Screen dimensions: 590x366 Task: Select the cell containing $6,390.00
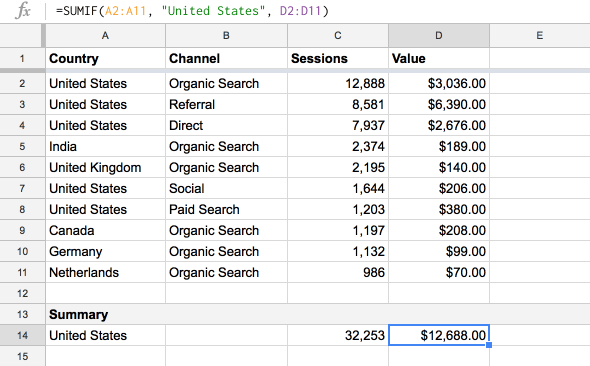[439, 104]
